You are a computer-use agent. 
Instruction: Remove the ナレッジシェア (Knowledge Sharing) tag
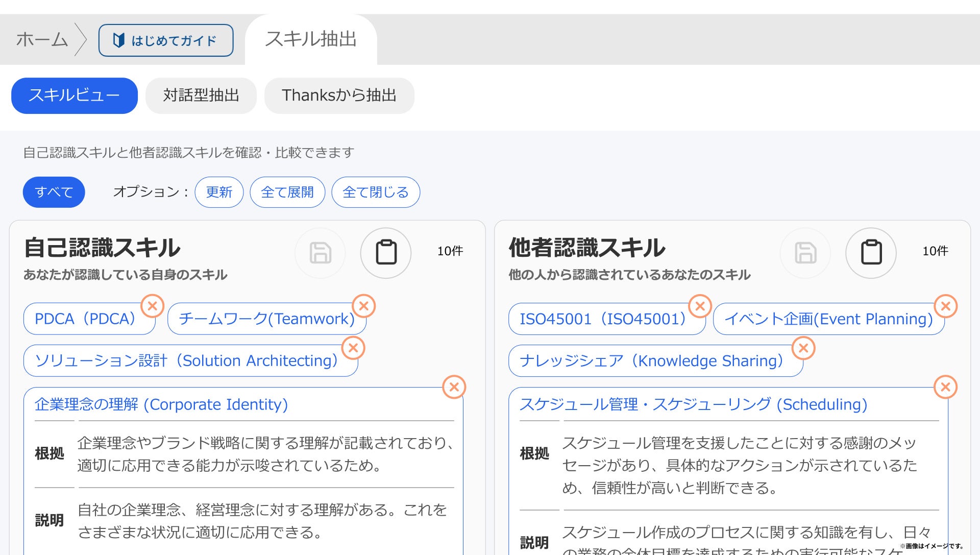click(x=803, y=348)
